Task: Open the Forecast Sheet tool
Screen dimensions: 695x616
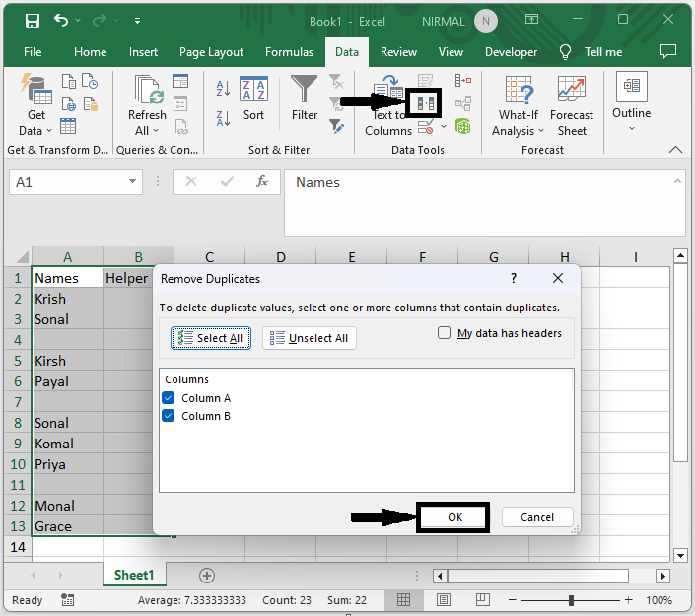Action: click(x=572, y=105)
